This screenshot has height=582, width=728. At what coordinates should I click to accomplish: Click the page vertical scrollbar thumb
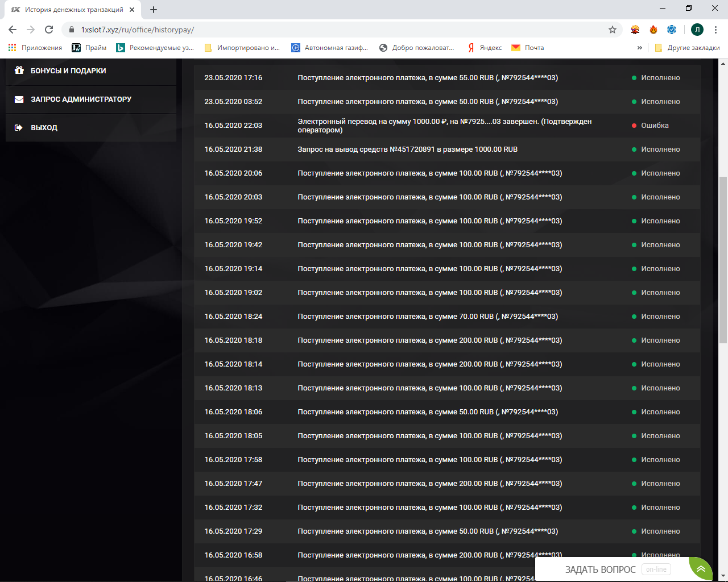pos(723,260)
